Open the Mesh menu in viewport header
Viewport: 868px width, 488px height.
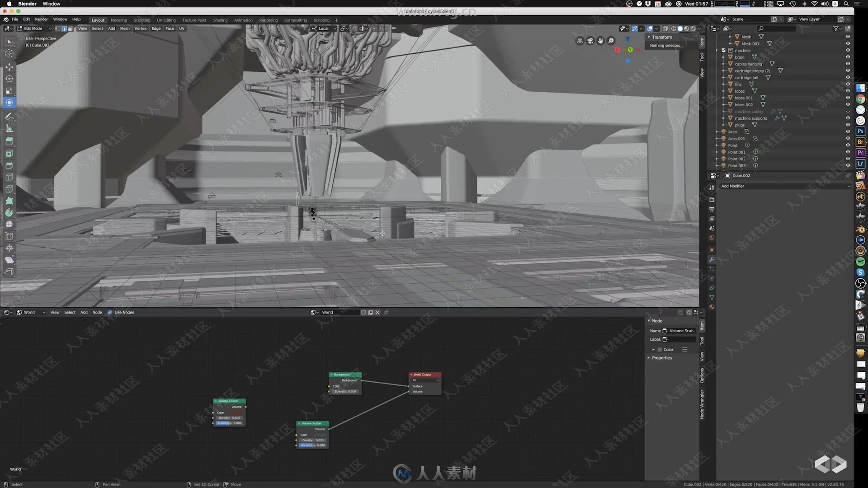125,28
